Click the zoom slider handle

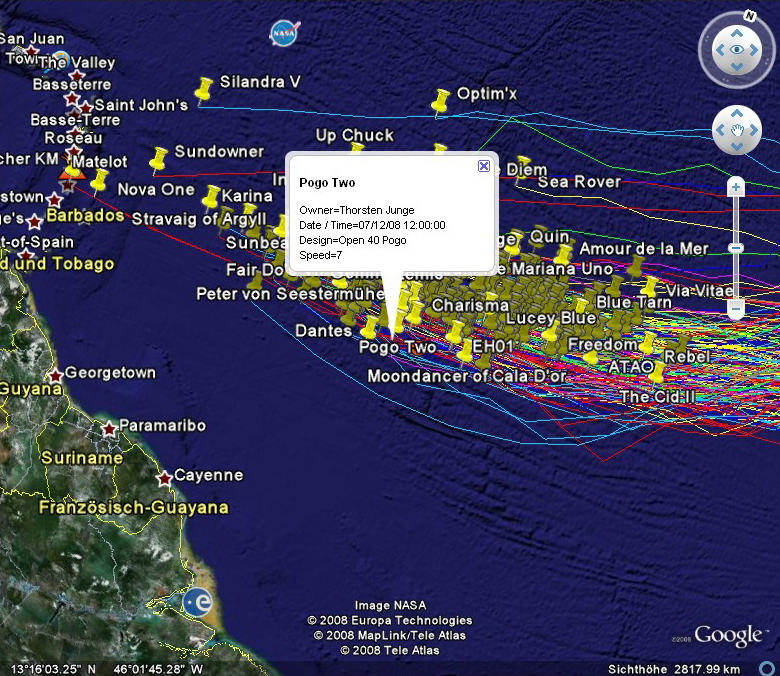(x=736, y=247)
